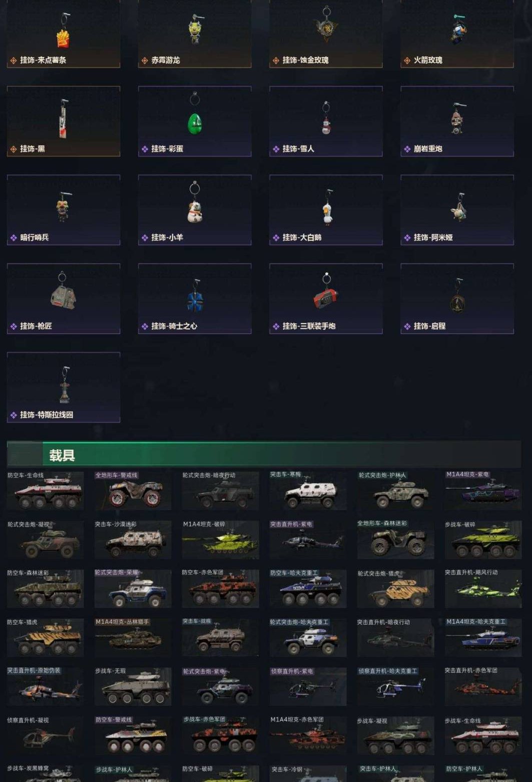The height and width of the screenshot is (782, 532).
Task: Click the 赤霄游龙 dragon charm icon
Action: [195, 29]
